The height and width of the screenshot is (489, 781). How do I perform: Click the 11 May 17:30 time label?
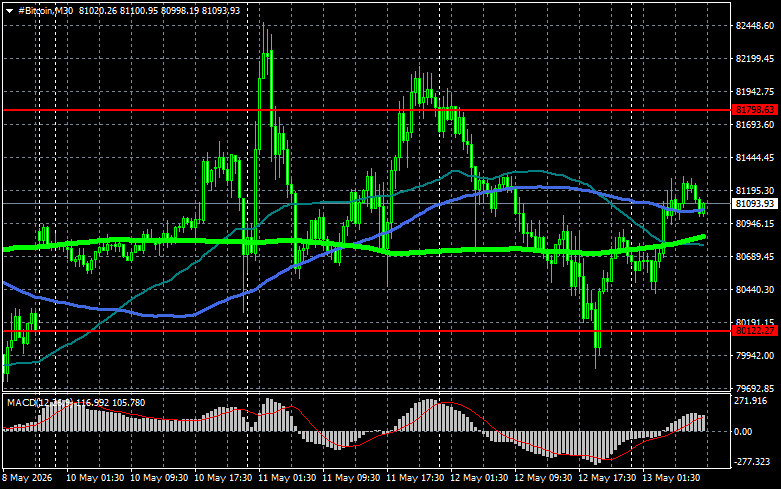click(x=415, y=478)
